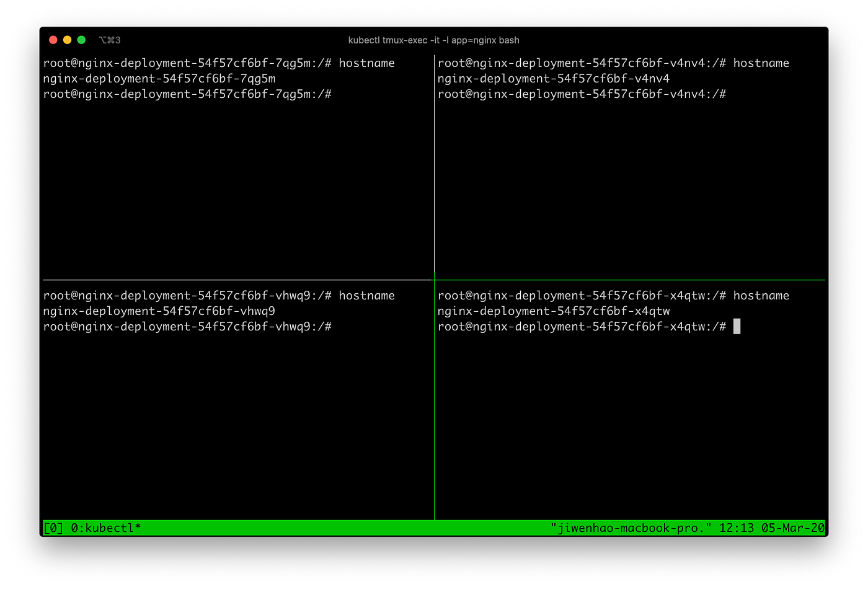Click the horizontal border above the vhwq9 pane

pos(236,279)
